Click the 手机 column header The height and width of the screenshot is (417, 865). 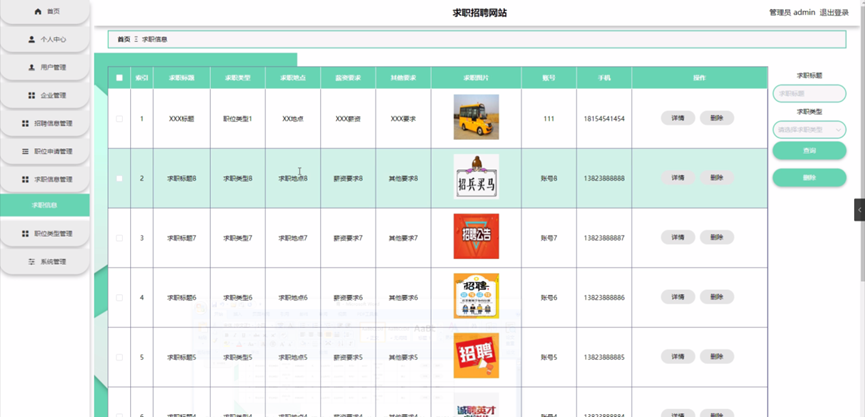(x=604, y=78)
